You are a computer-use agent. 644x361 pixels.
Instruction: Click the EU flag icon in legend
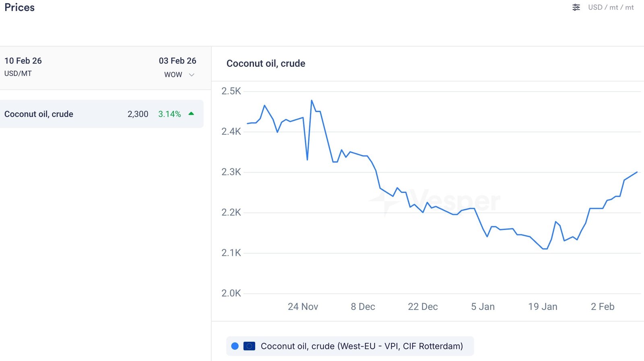(x=249, y=346)
